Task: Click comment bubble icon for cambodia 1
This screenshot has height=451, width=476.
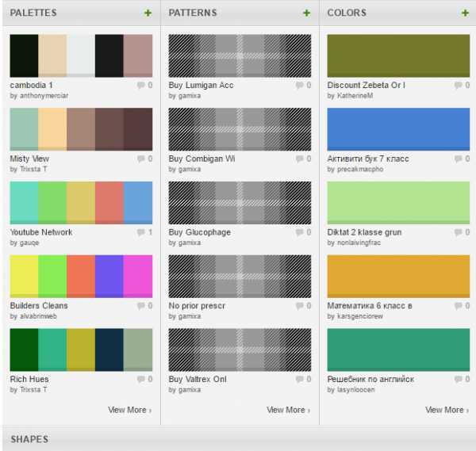Action: [141, 86]
